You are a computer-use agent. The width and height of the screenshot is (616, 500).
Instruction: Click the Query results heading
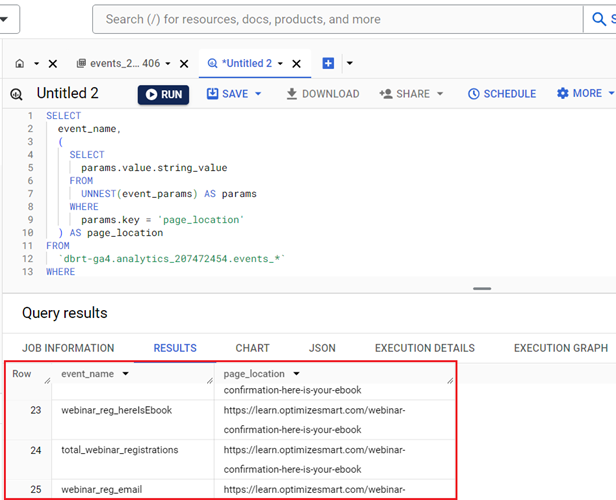[65, 313]
